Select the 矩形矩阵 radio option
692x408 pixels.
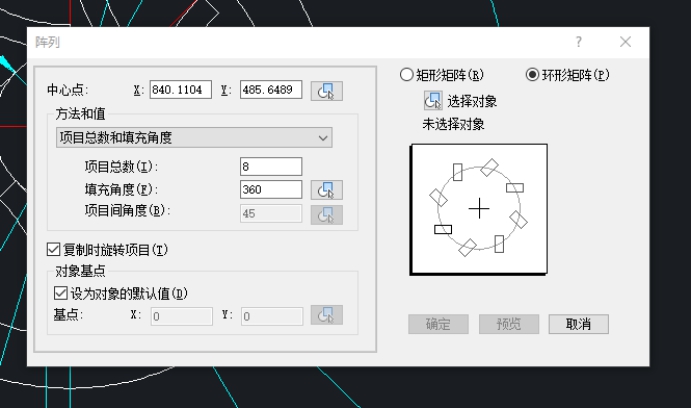(406, 74)
